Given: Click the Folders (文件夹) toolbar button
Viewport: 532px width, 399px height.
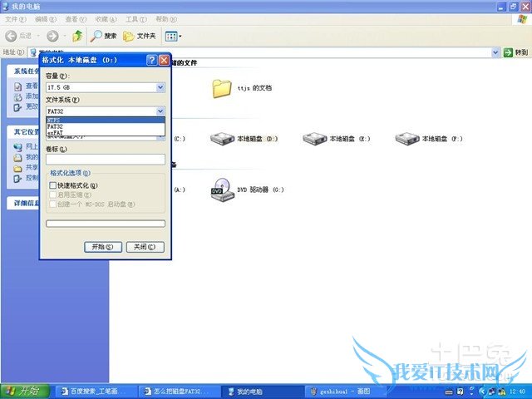Looking at the screenshot, I should point(139,36).
